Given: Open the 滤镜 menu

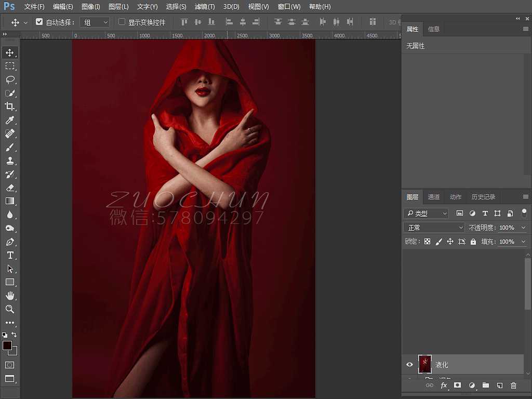Looking at the screenshot, I should tap(204, 7).
